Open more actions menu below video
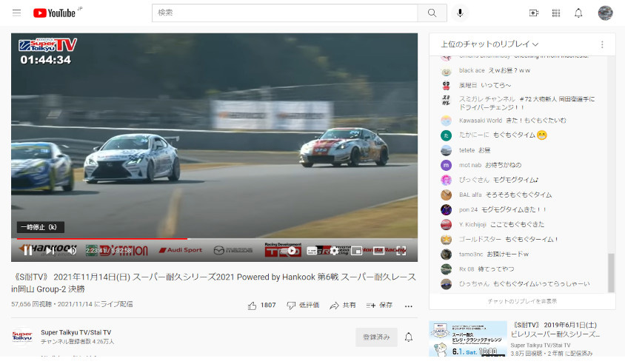Screen dimensions: 625x364 tap(408, 305)
